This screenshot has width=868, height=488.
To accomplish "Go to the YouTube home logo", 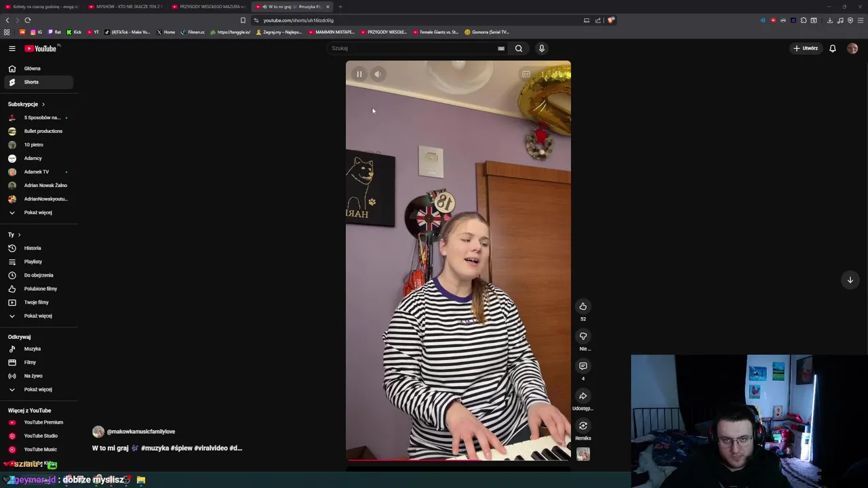I will click(x=42, y=48).
